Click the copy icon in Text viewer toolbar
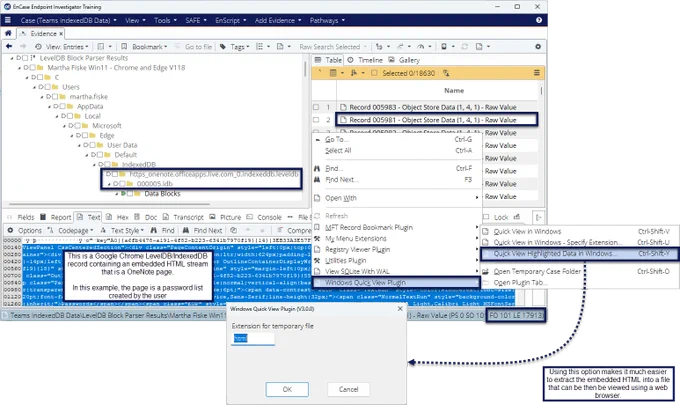Viewport: 680px width, 405px height. coord(233,230)
